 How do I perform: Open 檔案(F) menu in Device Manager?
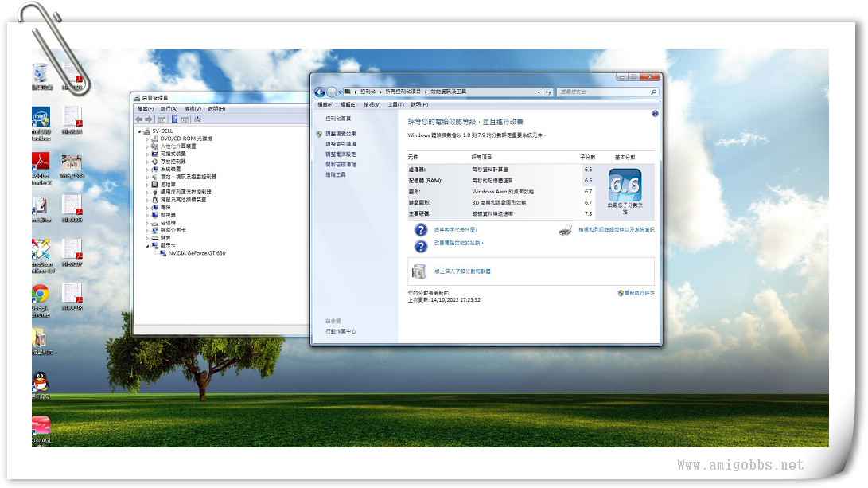click(146, 109)
